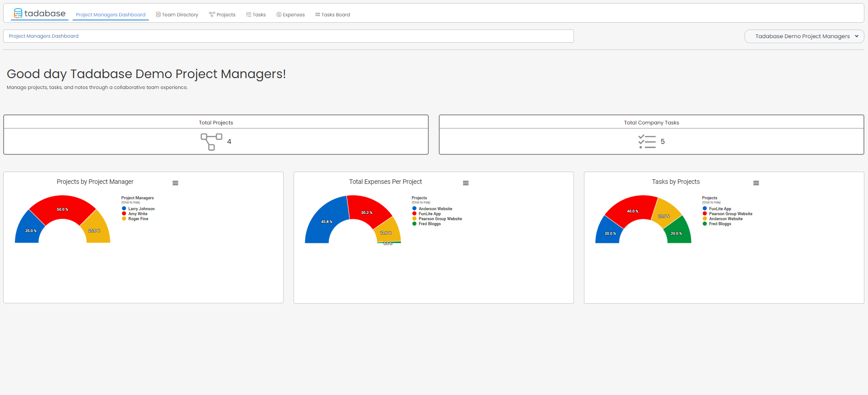The height and width of the screenshot is (395, 868).
Task: Click the Total Projects card header
Action: pyautogui.click(x=216, y=123)
